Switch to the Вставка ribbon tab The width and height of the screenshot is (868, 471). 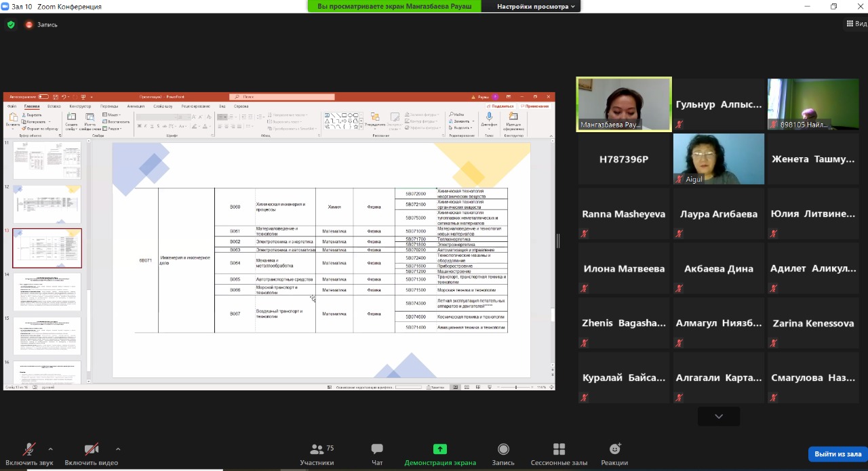(54, 106)
